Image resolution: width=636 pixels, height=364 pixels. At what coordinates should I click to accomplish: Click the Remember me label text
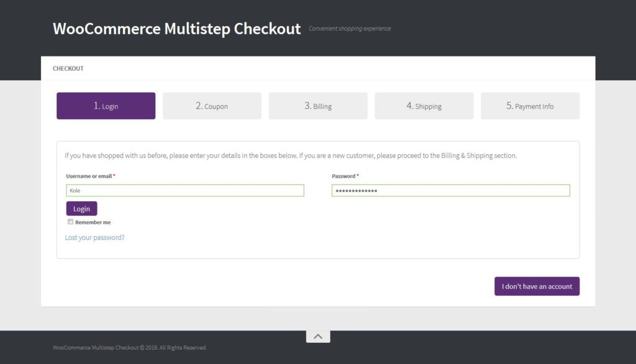tap(93, 222)
